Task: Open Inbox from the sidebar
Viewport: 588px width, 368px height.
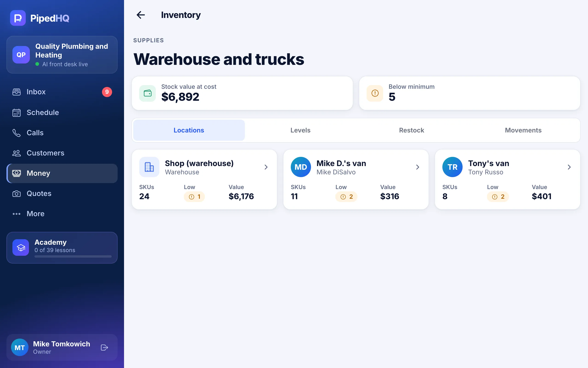Action: 62,92
